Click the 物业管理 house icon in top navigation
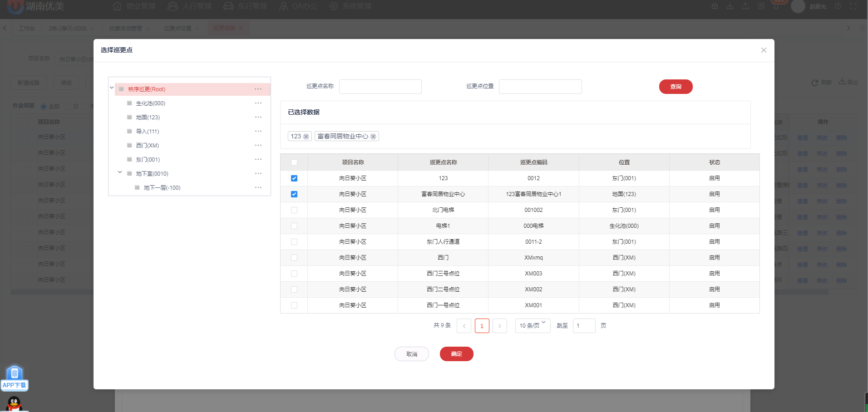The width and height of the screenshot is (868, 412). coord(117,6)
